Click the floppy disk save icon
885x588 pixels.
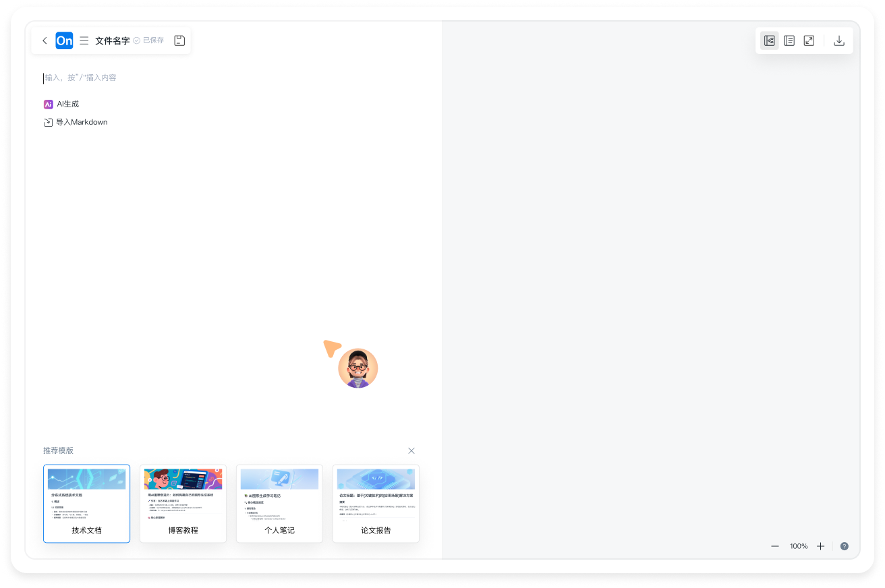tap(179, 40)
